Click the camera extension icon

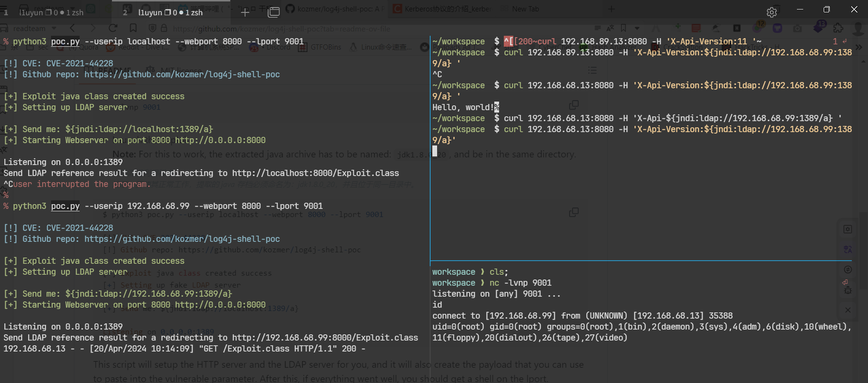click(797, 29)
